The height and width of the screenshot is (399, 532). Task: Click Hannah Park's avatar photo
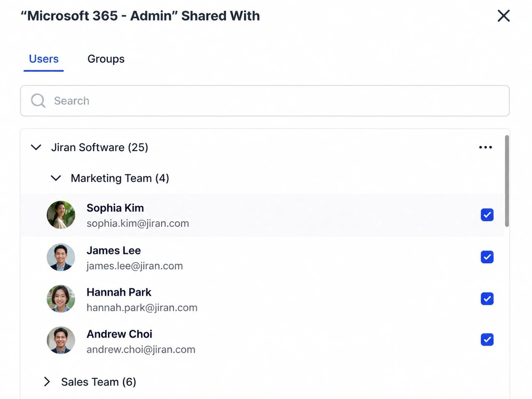[x=61, y=299]
